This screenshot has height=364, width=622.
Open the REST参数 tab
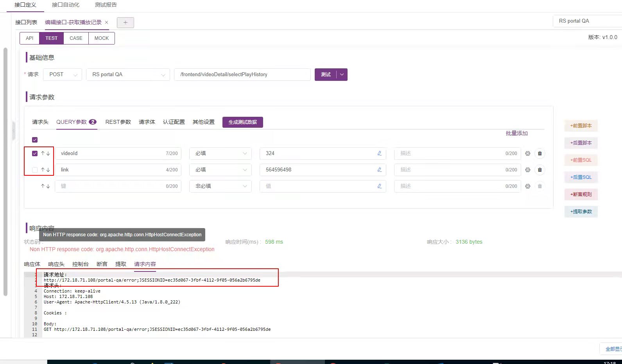tap(118, 122)
